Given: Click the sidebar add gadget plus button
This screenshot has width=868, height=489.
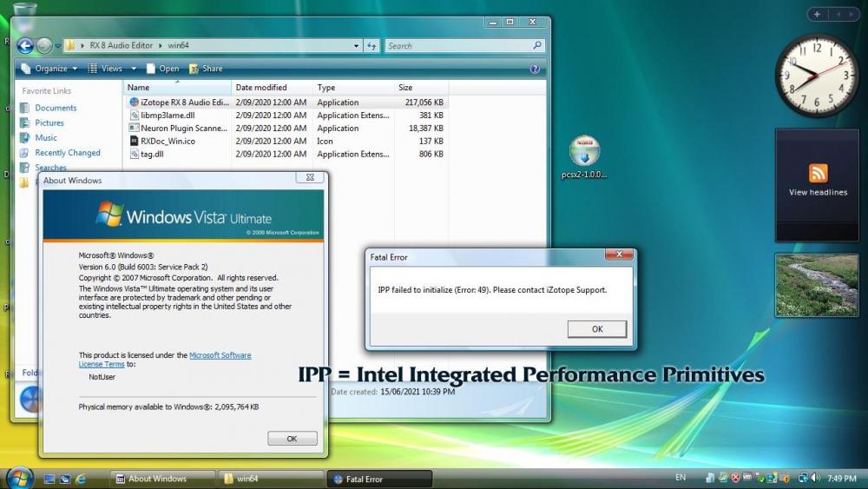Looking at the screenshot, I should 817,15.
